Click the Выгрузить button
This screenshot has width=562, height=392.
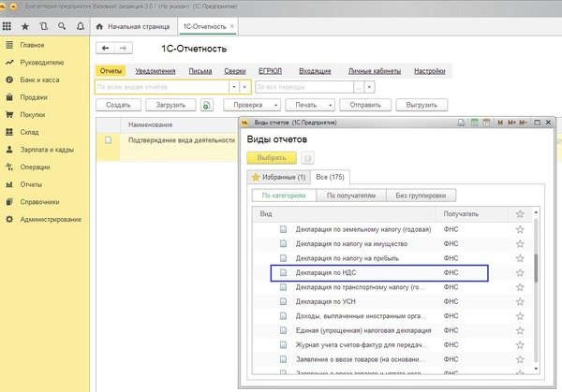coord(421,105)
